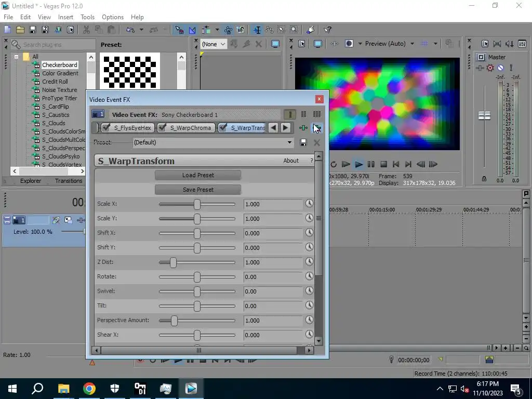Click the Save Preset button
This screenshot has width=532, height=399.
(198, 190)
